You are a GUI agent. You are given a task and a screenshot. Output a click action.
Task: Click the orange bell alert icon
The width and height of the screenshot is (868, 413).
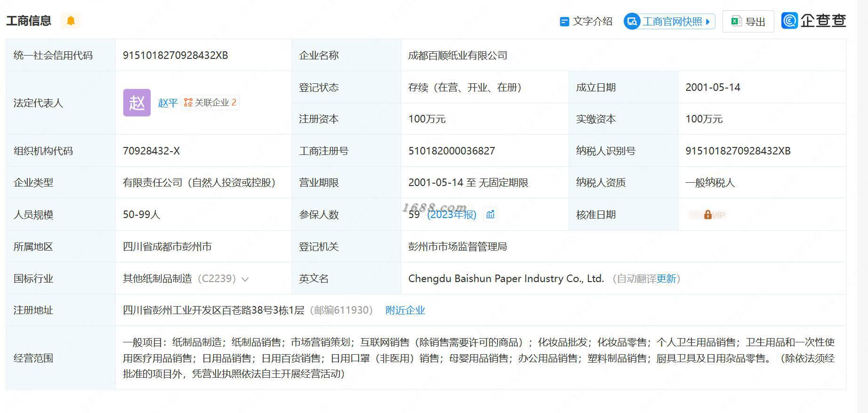(x=71, y=21)
